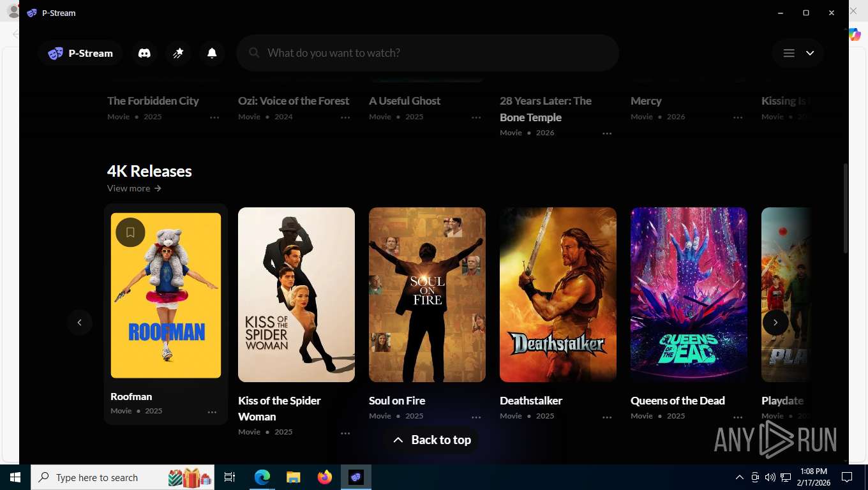The image size is (868, 490).
Task: Go to previous 4K Releases carousel items
Action: (80, 322)
